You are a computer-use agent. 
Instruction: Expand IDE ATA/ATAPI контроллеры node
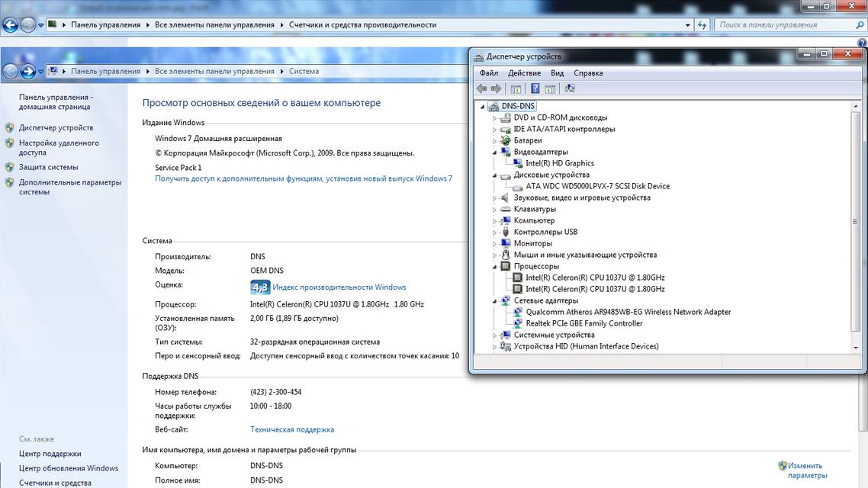(494, 130)
